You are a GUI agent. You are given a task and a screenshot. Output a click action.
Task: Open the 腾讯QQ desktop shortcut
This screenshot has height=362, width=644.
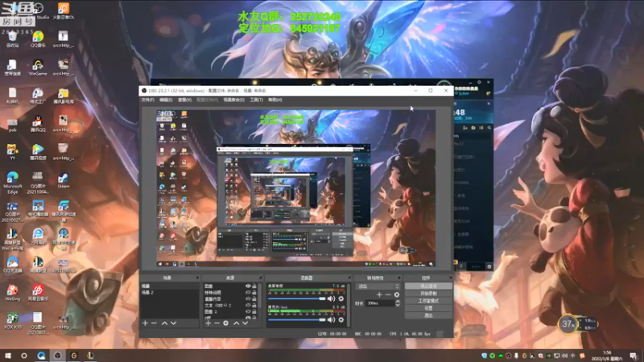pos(38,124)
